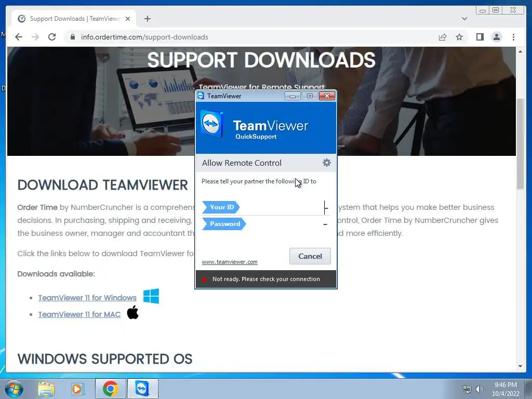Select the Password label
The width and height of the screenshot is (532, 399).
(224, 224)
